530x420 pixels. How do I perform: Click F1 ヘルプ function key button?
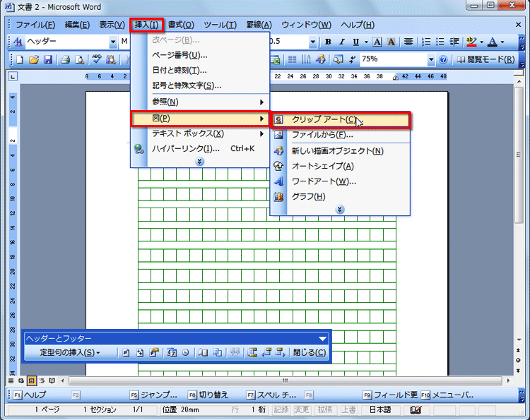30,395
